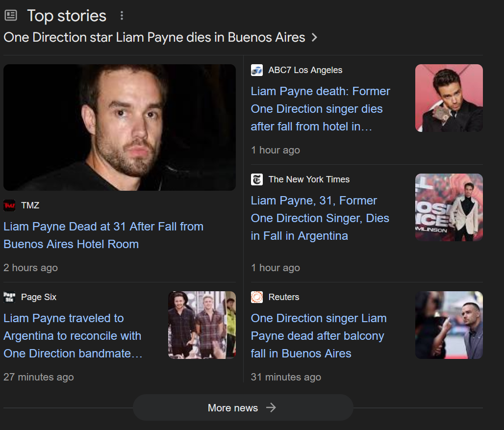Open TMZ article 'Liam Payne Dead at 31'

coord(103,235)
